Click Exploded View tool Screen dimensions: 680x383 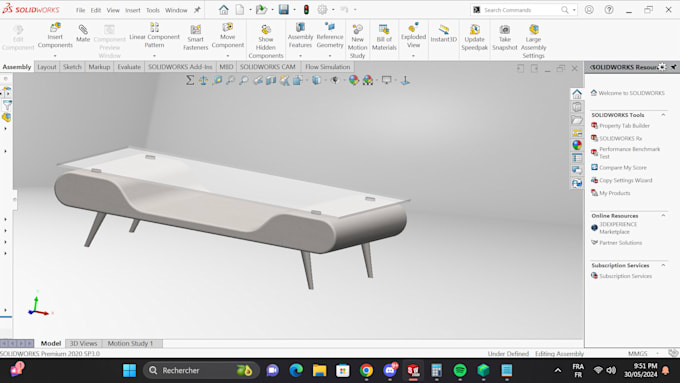413,35
